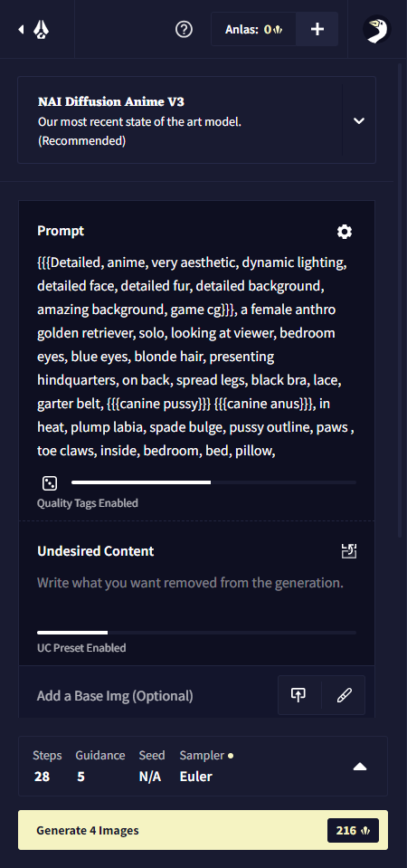The width and height of the screenshot is (407, 868).
Task: Open the paint canvas pencil icon
Action: click(x=344, y=695)
